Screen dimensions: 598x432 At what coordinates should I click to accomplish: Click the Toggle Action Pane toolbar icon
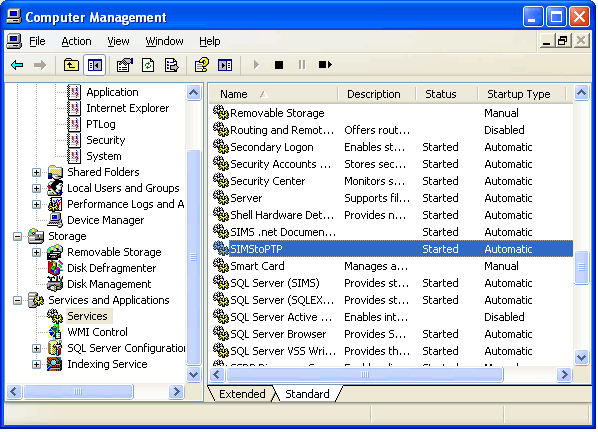point(225,65)
